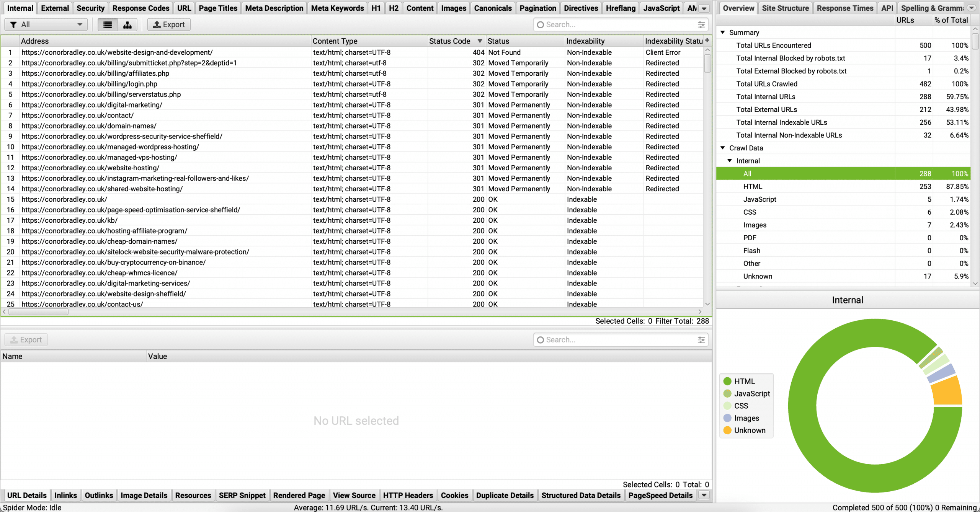The height and width of the screenshot is (512, 980).
Task: Open the Canonicals tab
Action: [x=493, y=8]
